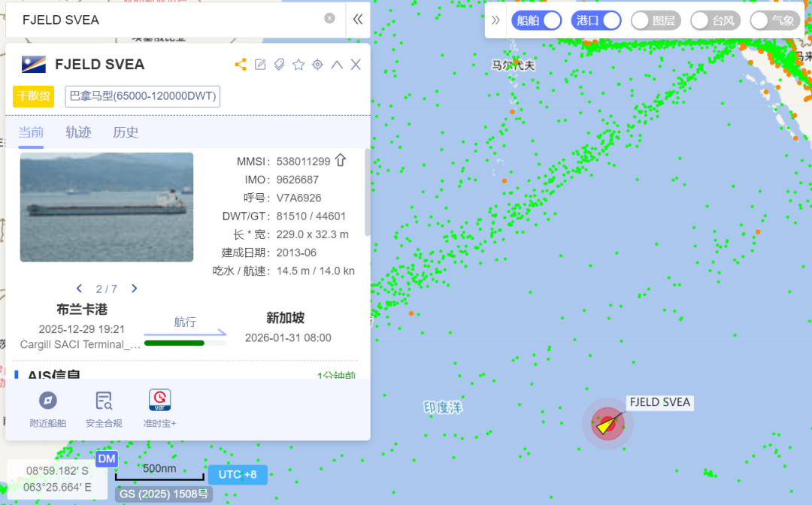Open 附近船舶 nearby ships tool
812x505 pixels.
point(47,409)
